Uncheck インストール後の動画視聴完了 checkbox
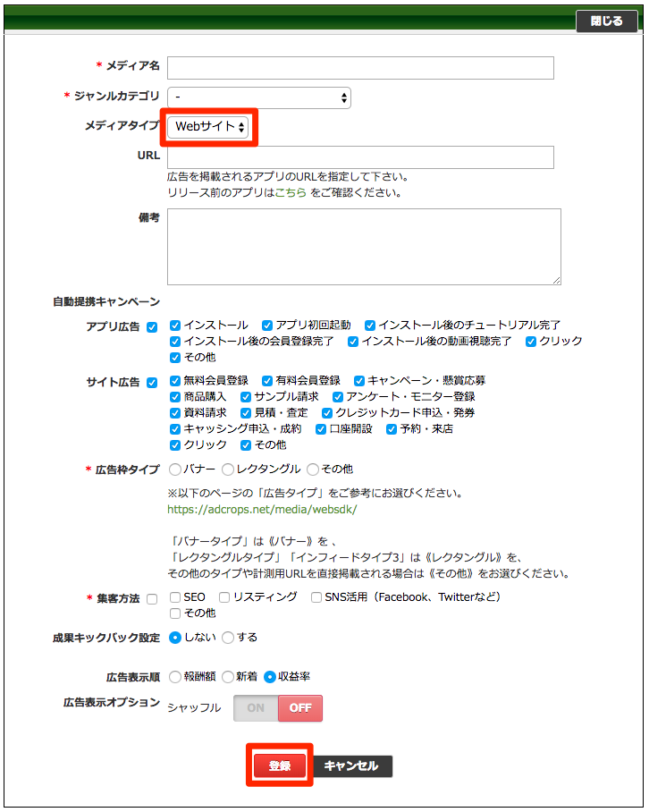 click(353, 342)
